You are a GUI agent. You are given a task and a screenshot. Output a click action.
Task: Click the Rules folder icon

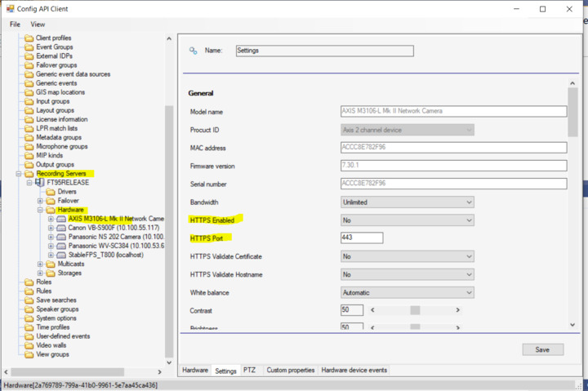(x=29, y=291)
